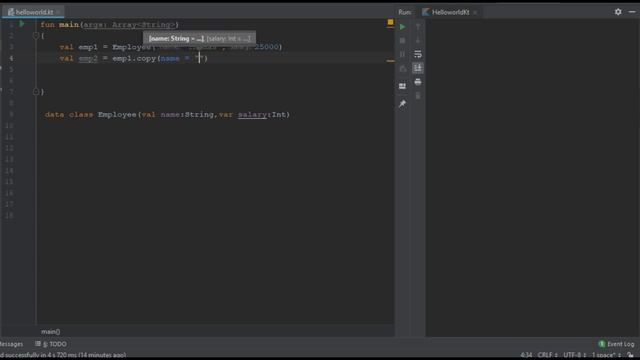Click the 4:34 cursor position in status bar

click(526, 355)
